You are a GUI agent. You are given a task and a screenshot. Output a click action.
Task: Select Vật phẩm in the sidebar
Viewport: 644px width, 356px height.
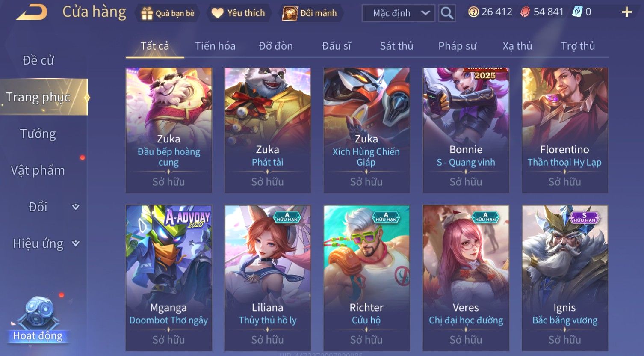(x=38, y=170)
